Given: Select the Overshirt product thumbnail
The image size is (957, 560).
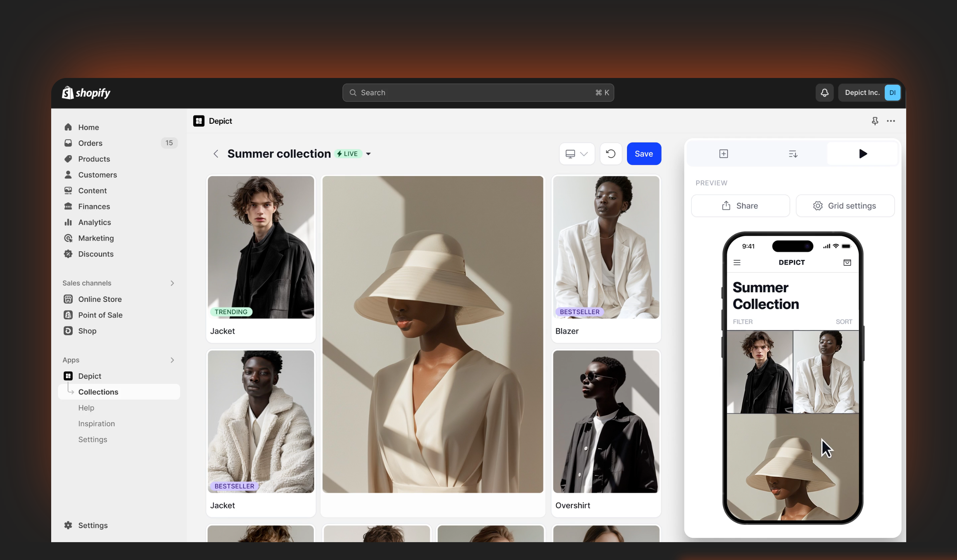Looking at the screenshot, I should tap(606, 422).
